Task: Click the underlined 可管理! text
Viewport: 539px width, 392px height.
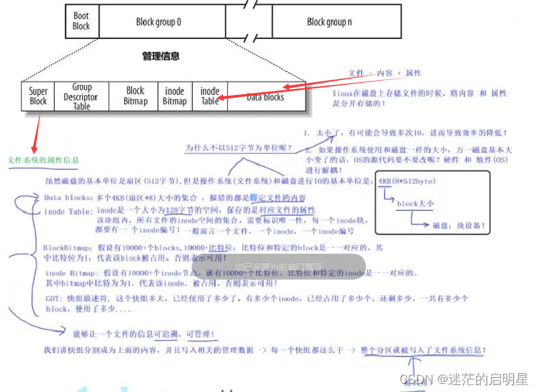Action: click(200, 334)
